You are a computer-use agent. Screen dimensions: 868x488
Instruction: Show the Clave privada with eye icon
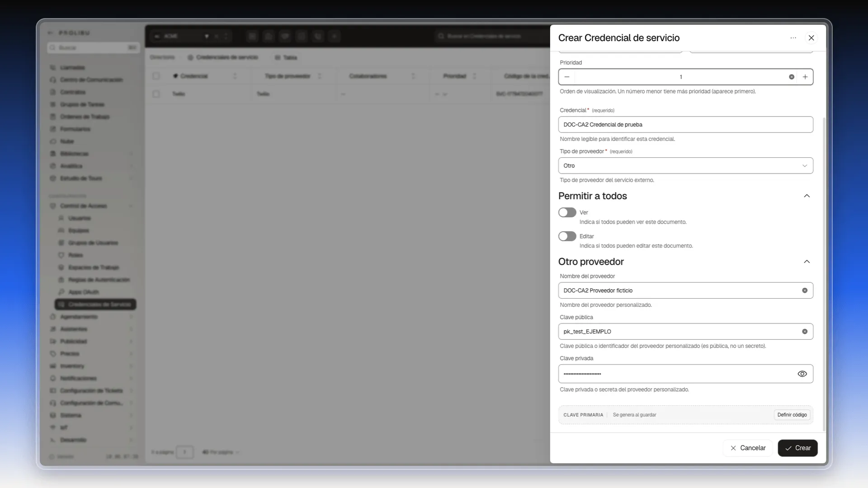coord(802,374)
